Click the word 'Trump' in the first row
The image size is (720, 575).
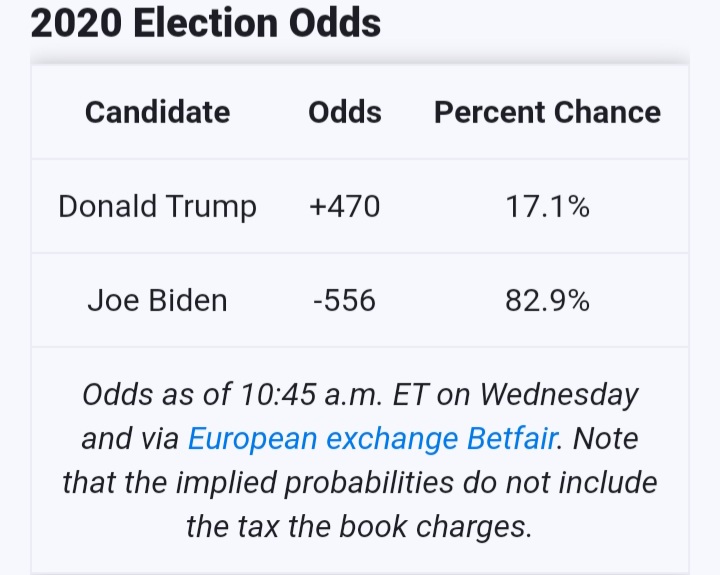point(211,206)
